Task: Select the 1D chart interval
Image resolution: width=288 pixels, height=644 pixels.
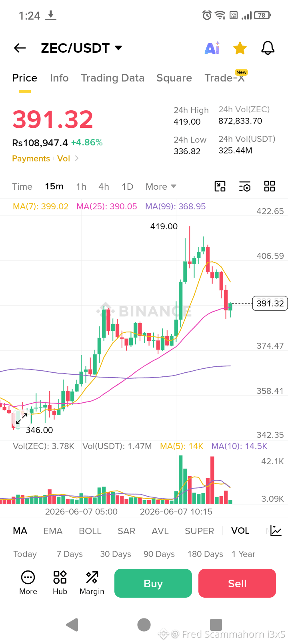Action: [127, 187]
